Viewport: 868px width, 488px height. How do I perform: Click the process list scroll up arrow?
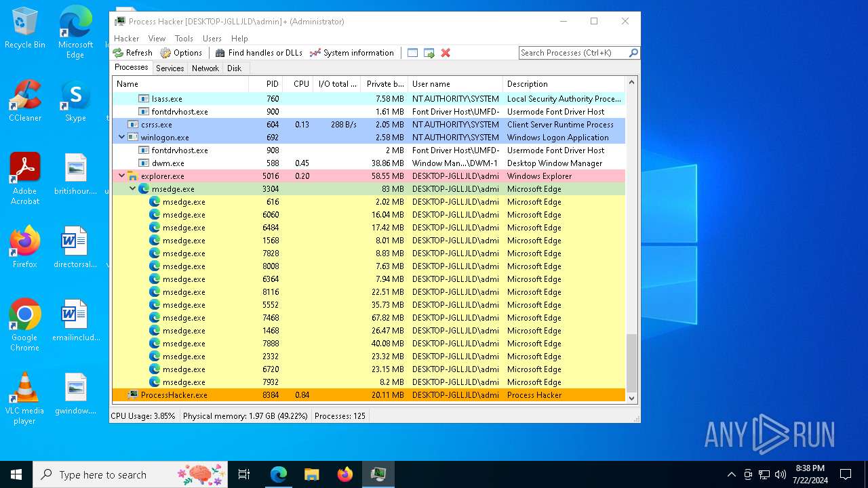[632, 83]
